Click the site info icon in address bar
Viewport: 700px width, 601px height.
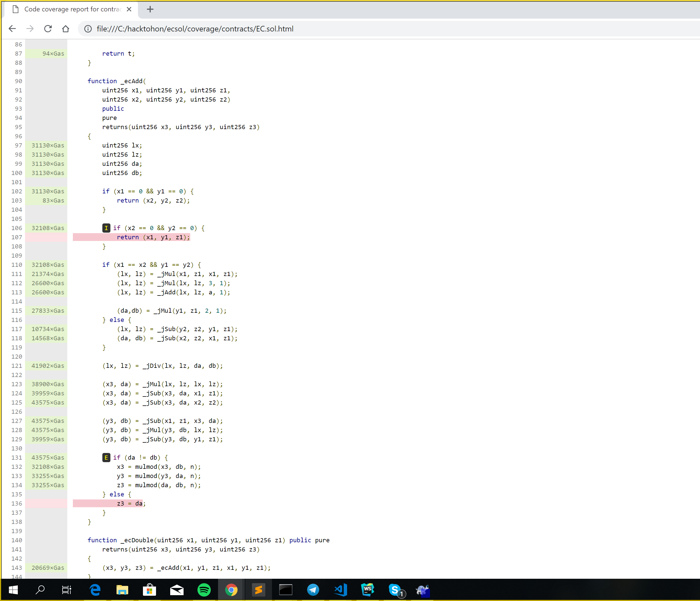(x=88, y=29)
